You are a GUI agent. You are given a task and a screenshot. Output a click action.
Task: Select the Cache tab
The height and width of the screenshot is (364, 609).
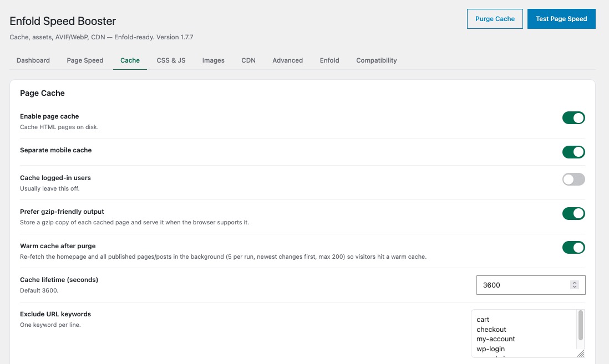[x=130, y=60]
